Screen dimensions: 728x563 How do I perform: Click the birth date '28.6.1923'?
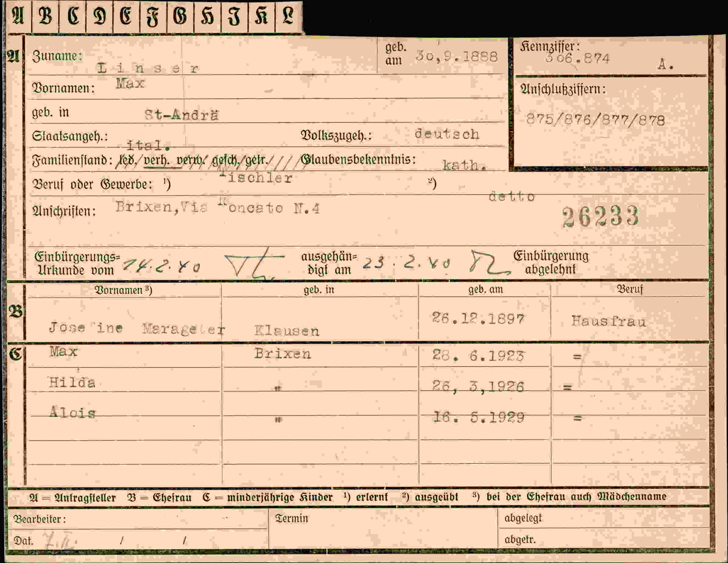pyautogui.click(x=478, y=356)
